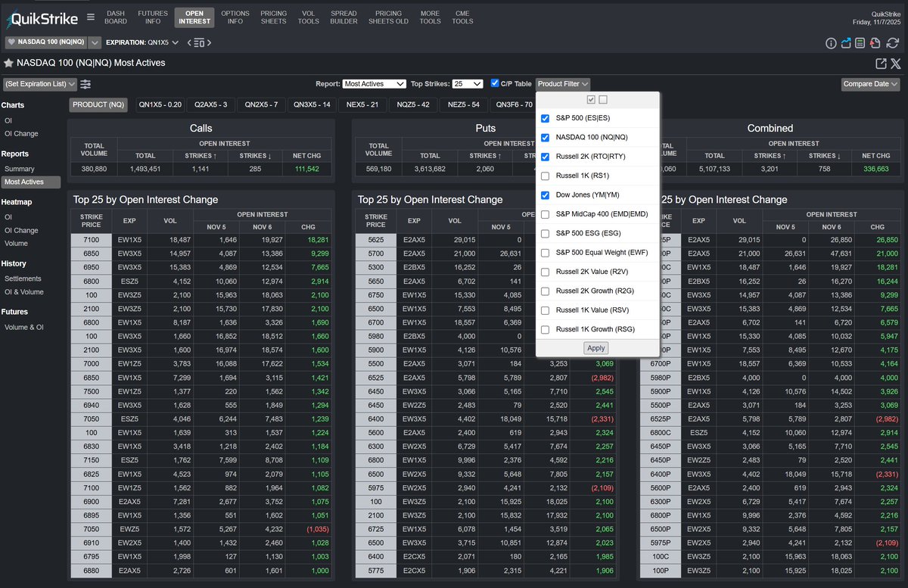Click the blue chart export icon
Viewport: 908px width, 588px height.
[846, 43]
